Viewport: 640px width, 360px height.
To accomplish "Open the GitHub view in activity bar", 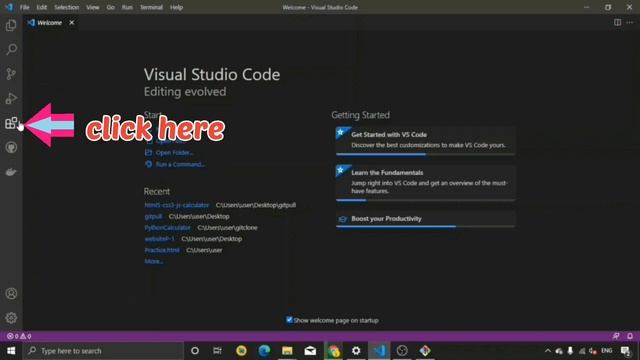I will click(11, 147).
